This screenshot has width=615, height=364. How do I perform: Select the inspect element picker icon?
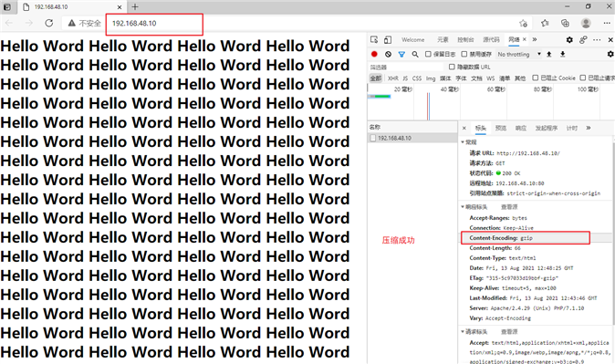[x=374, y=39]
